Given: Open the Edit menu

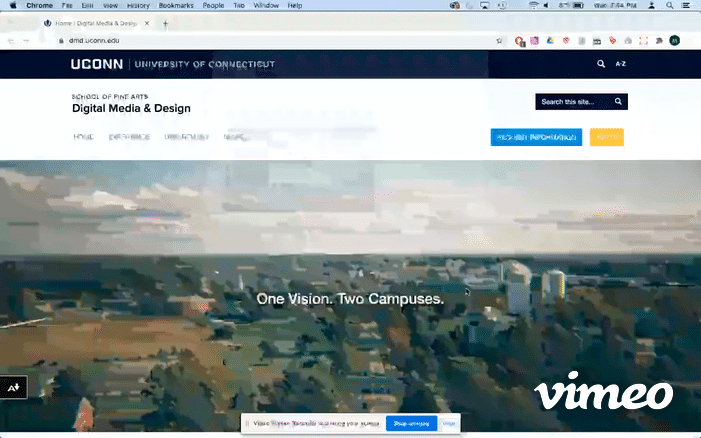Looking at the screenshot, I should (x=88, y=5).
